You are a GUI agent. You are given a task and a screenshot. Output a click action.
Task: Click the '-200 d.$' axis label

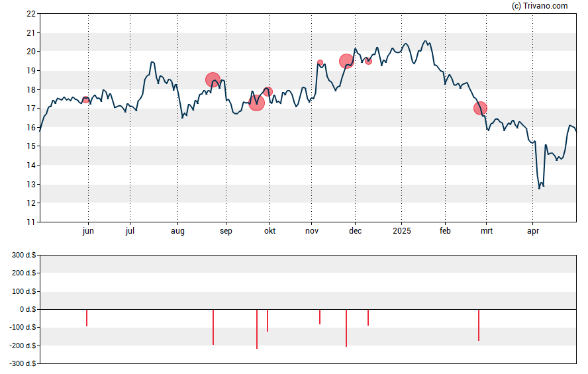pyautogui.click(x=23, y=346)
